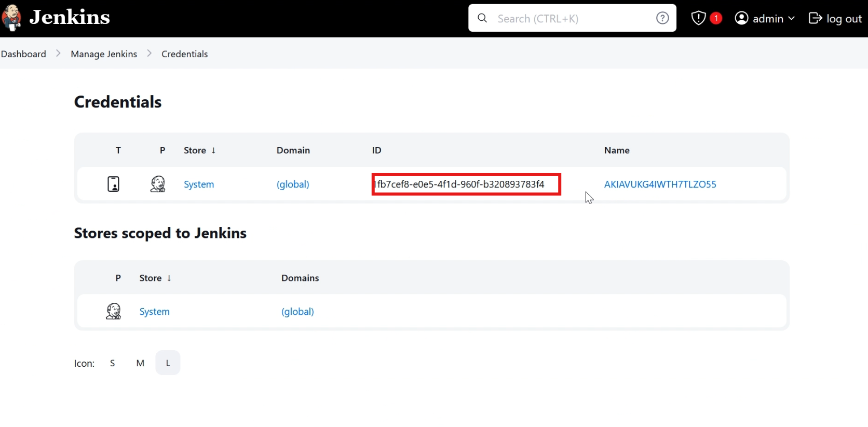868x427 pixels.
Task: Click the admin user avatar icon
Action: point(742,18)
